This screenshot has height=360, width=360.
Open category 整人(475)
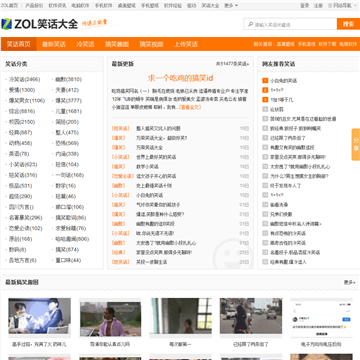(67, 133)
